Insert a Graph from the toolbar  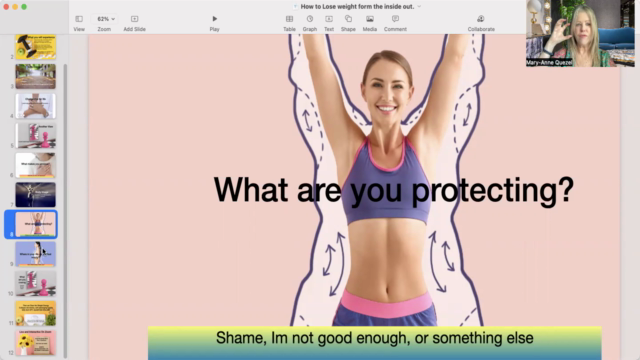click(310, 19)
